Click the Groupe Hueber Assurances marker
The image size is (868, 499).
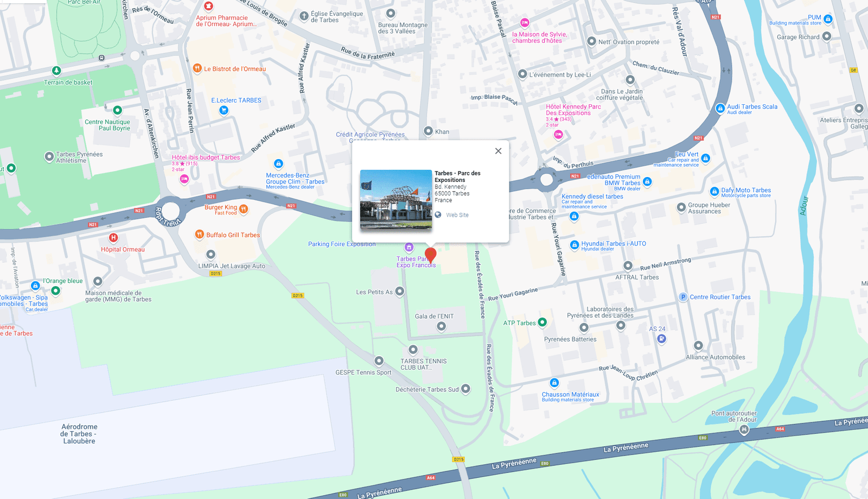tap(681, 207)
